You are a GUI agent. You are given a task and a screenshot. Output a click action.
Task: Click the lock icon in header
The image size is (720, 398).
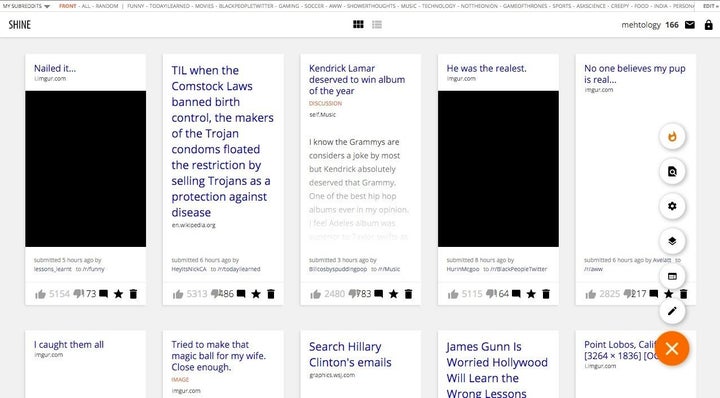pos(709,25)
